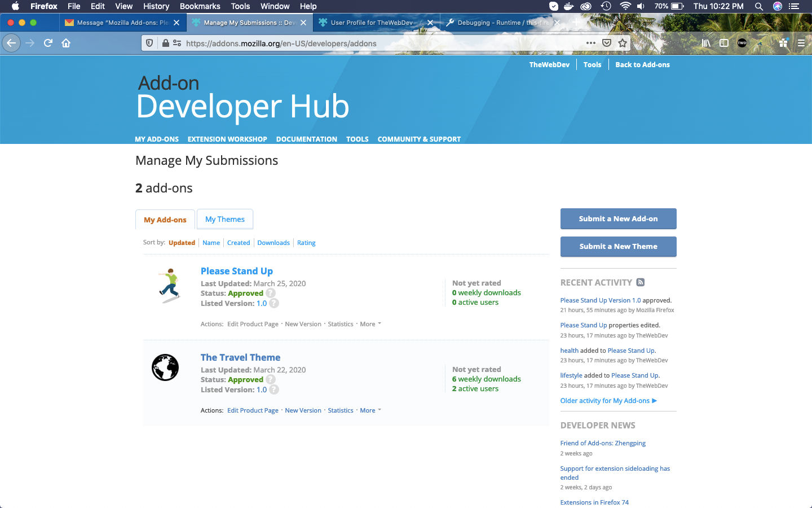This screenshot has width=812, height=508.
Task: Open the Firefox hamburger menu
Action: click(x=801, y=43)
